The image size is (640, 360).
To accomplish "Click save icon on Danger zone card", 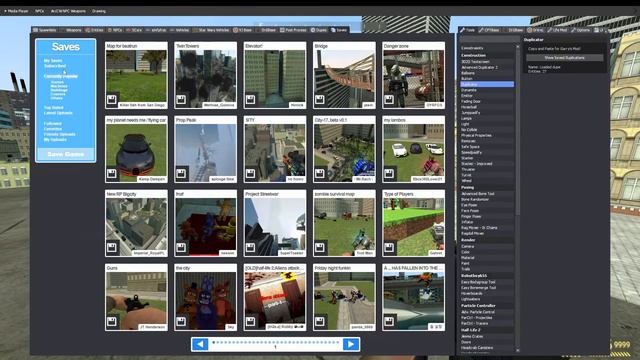I will click(x=389, y=99).
